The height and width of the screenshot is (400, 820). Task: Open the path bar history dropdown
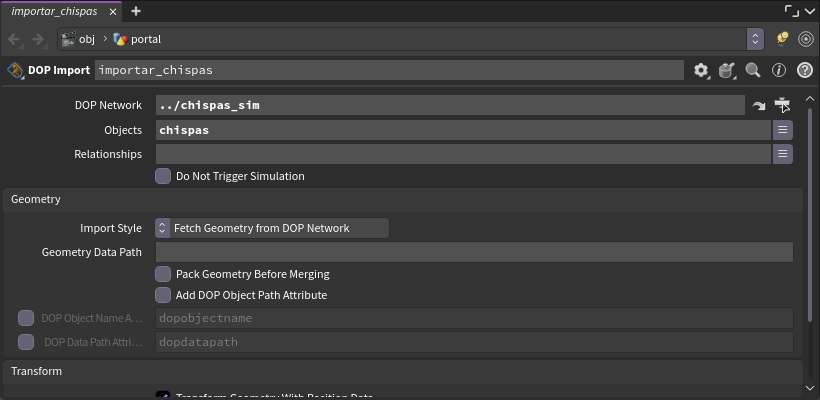[x=755, y=39]
